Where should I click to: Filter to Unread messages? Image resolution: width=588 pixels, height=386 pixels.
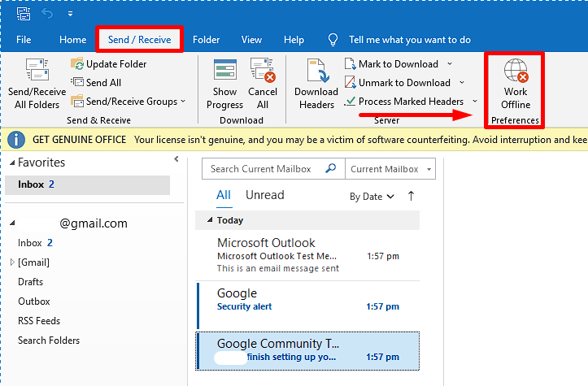click(x=265, y=195)
